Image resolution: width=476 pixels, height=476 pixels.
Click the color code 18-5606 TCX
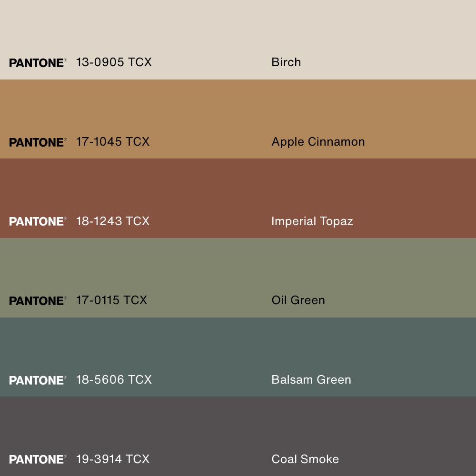click(x=114, y=380)
